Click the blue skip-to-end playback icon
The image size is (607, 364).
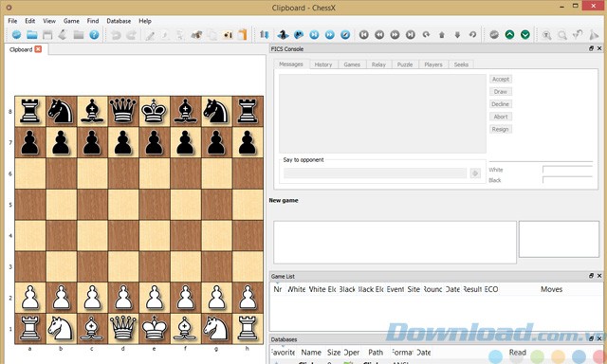[314, 35]
